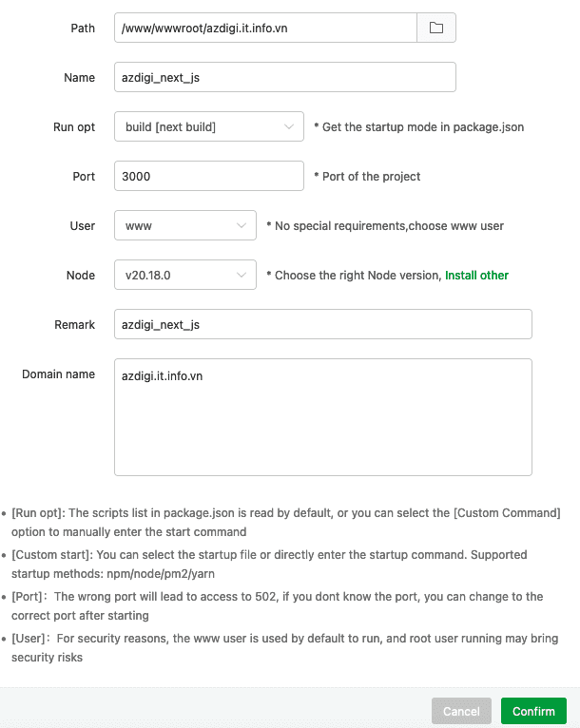Click the Path field label
The height and width of the screenshot is (728, 580).
[x=83, y=28]
